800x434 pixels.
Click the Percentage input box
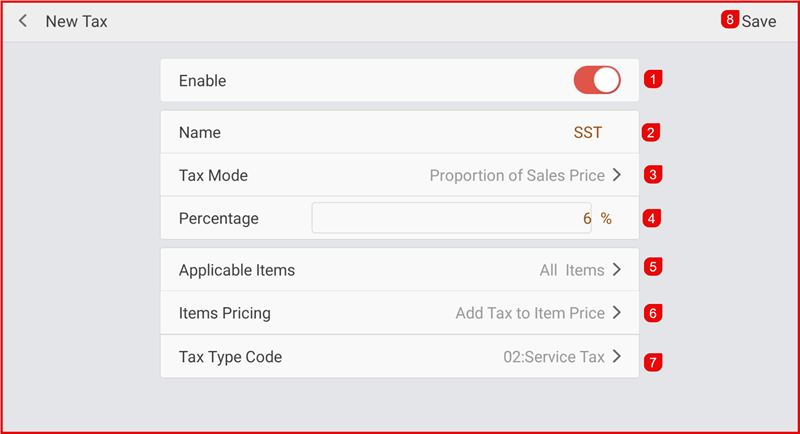[x=451, y=218]
